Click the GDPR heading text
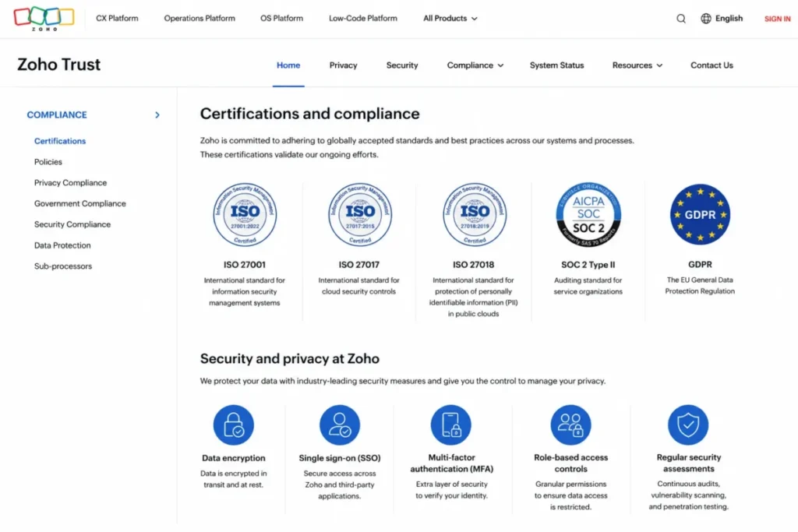The height and width of the screenshot is (532, 798). [700, 265]
